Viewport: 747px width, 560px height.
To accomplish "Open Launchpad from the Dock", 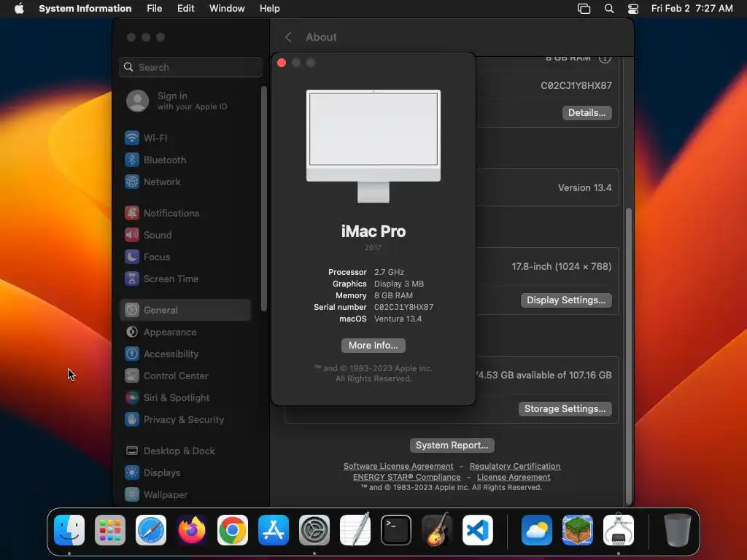I will [x=110, y=530].
